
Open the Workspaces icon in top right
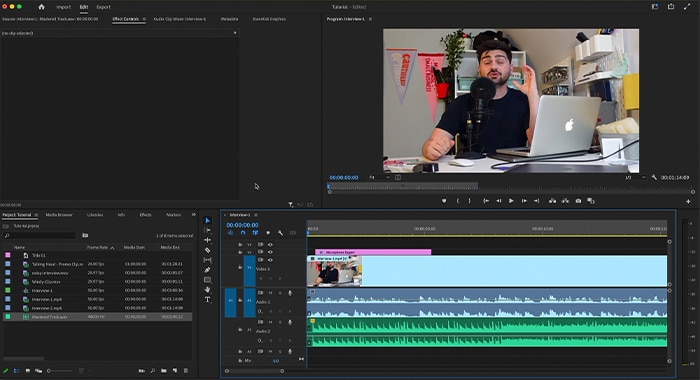pyautogui.click(x=655, y=7)
